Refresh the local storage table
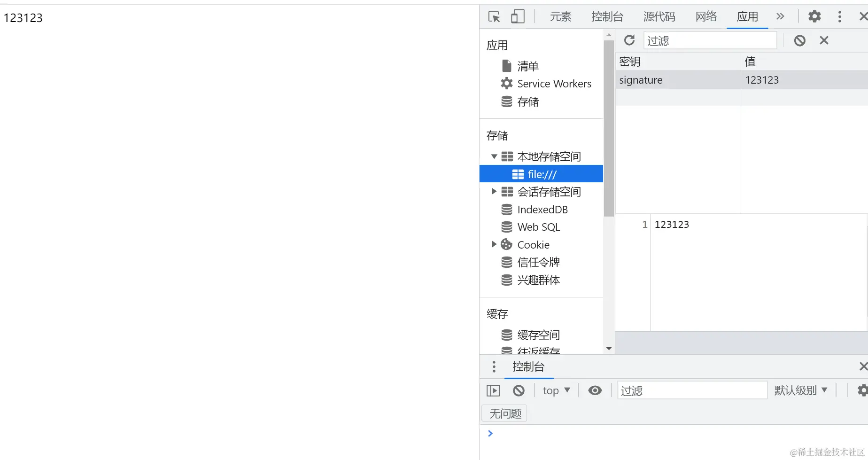This screenshot has height=460, width=868. pos(629,40)
